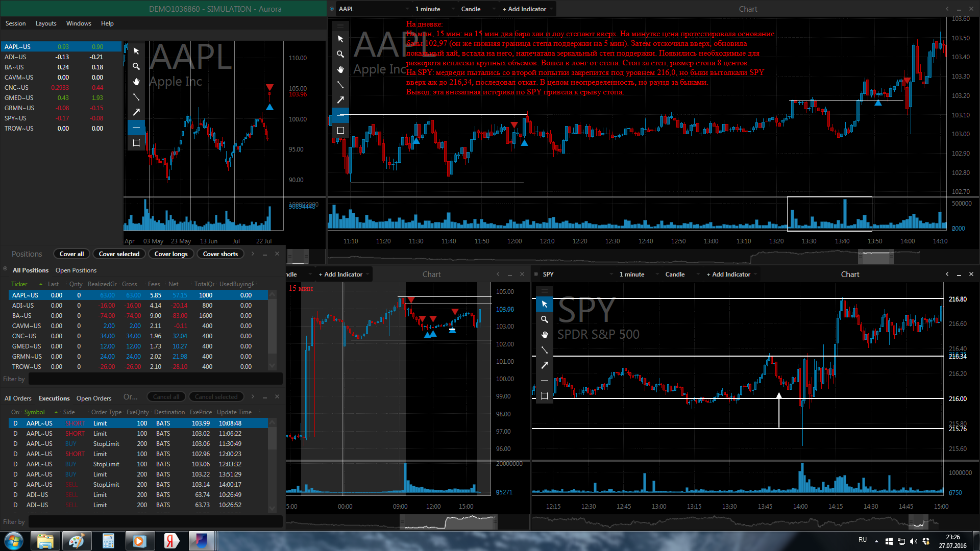Select trend line tool in SPY chart
The width and height of the screenshot is (980, 551).
point(545,350)
